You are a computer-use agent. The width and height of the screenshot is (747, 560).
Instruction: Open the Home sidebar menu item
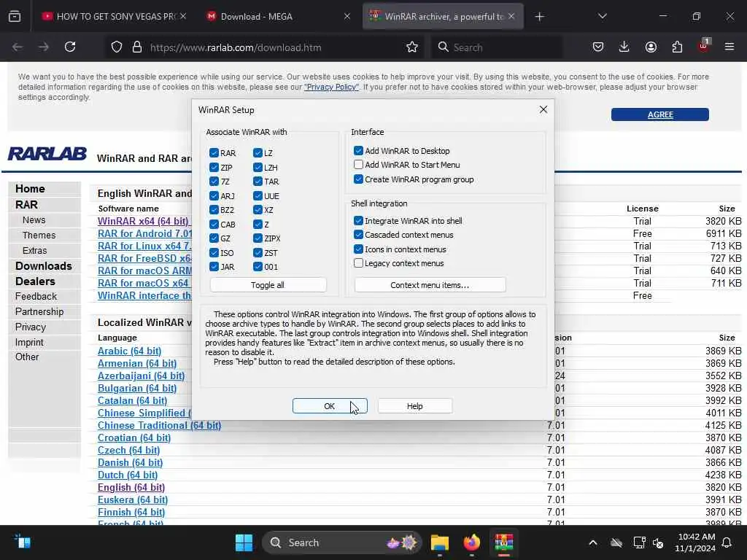point(30,189)
